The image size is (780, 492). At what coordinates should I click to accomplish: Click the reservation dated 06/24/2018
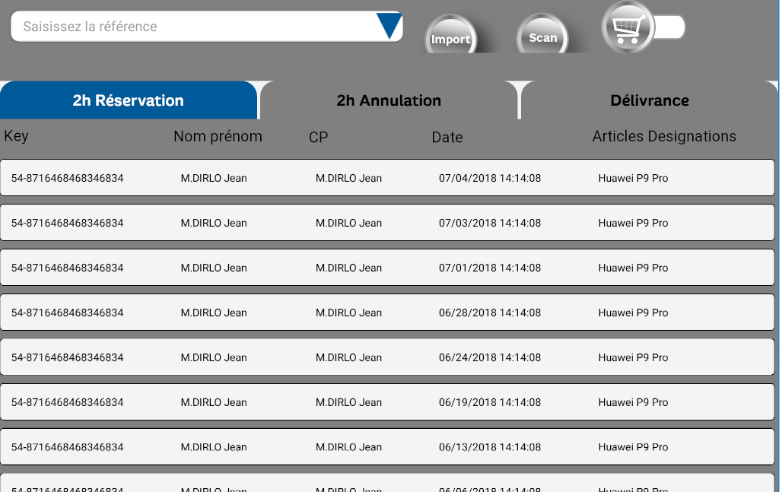click(x=387, y=357)
